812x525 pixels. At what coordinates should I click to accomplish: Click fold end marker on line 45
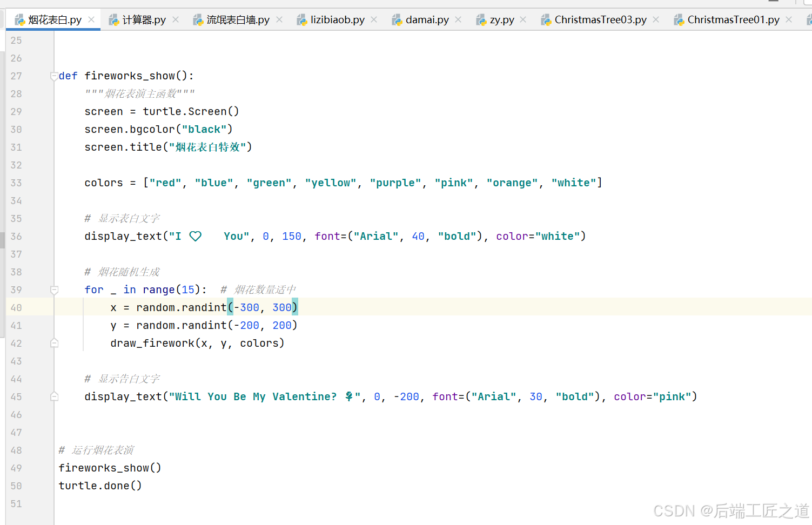tap(54, 396)
